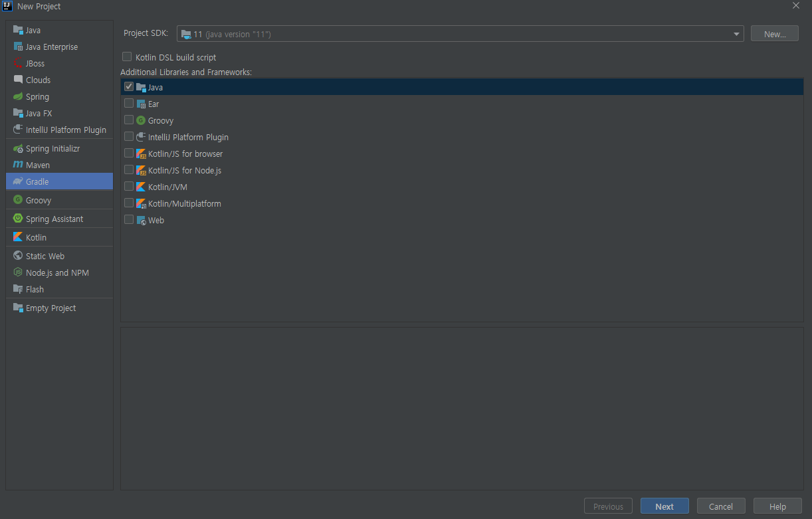Click the IntelliJ Platform Plugin framework icon in list
Viewport: 812px width, 519px height.
tap(141, 137)
